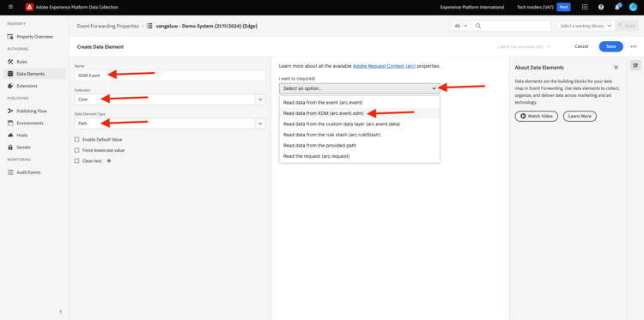Click the Rules icon in sidebar
The image size is (644, 320).
(10, 62)
